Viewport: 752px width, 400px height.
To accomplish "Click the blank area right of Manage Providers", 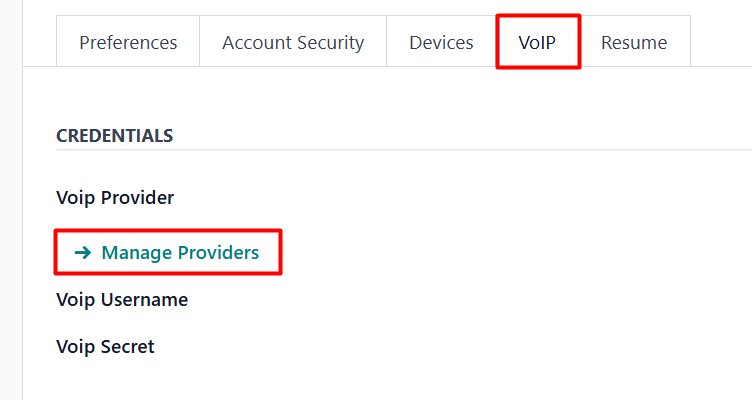I will [x=500, y=253].
